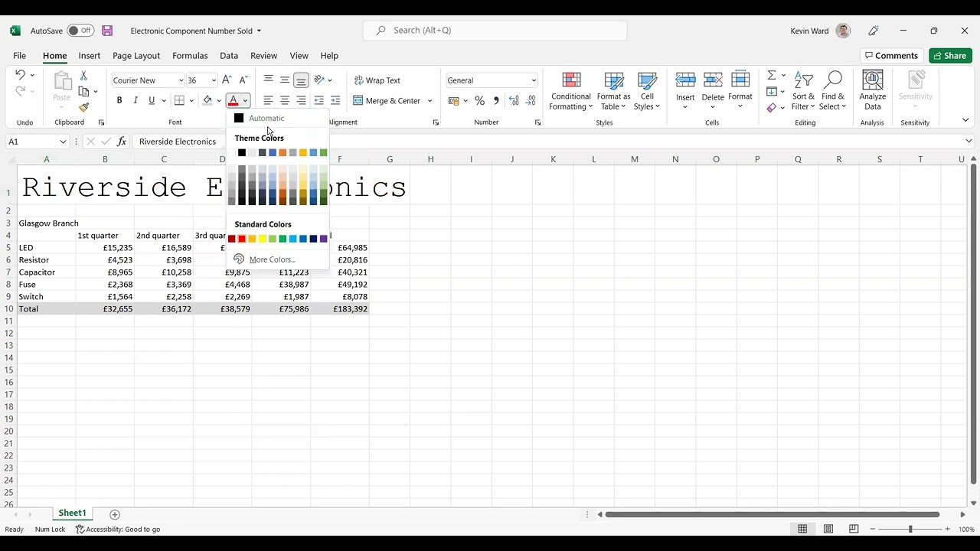Expand the Borders dropdown arrow
Screen dimensions: 980x551
[191, 100]
